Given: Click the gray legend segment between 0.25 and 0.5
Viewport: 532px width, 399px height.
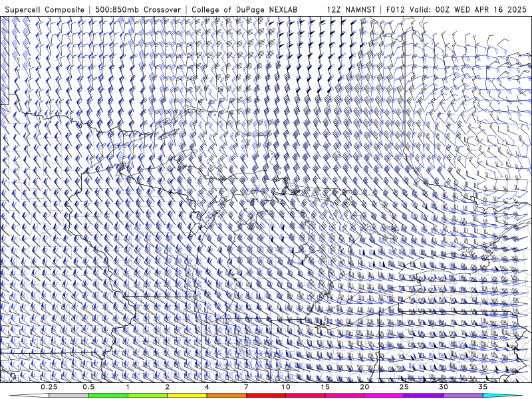Looking at the screenshot, I should [69, 396].
